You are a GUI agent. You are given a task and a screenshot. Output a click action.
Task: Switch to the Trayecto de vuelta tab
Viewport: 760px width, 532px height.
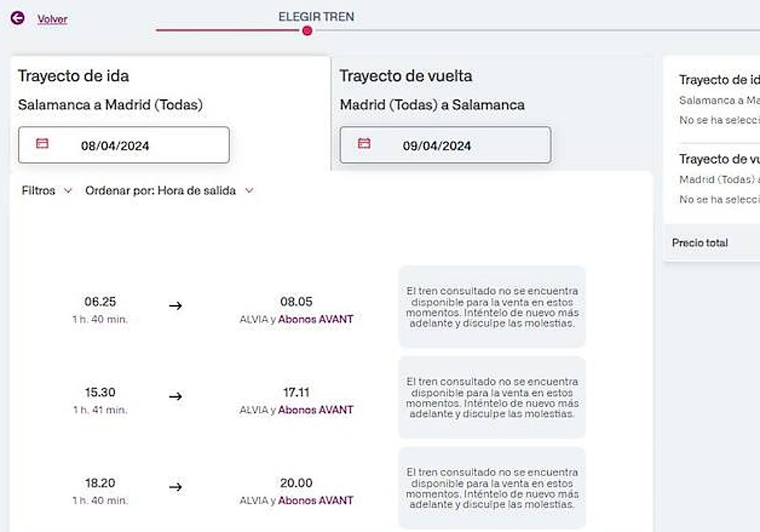point(405,76)
